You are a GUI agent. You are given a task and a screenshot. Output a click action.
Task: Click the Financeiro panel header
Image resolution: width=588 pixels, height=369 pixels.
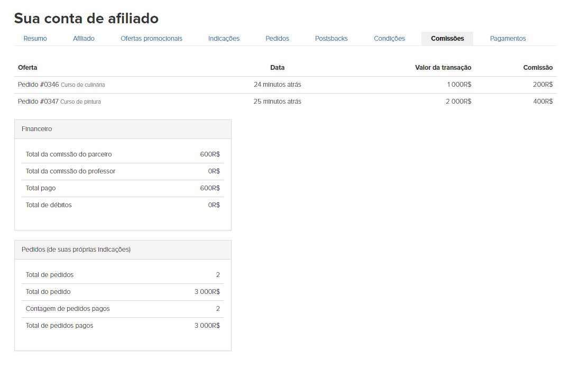click(123, 129)
